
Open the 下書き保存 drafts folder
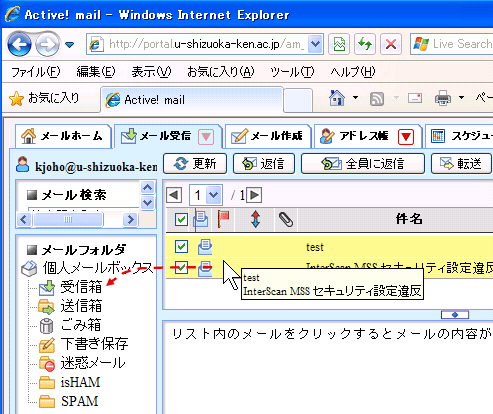pos(94,344)
